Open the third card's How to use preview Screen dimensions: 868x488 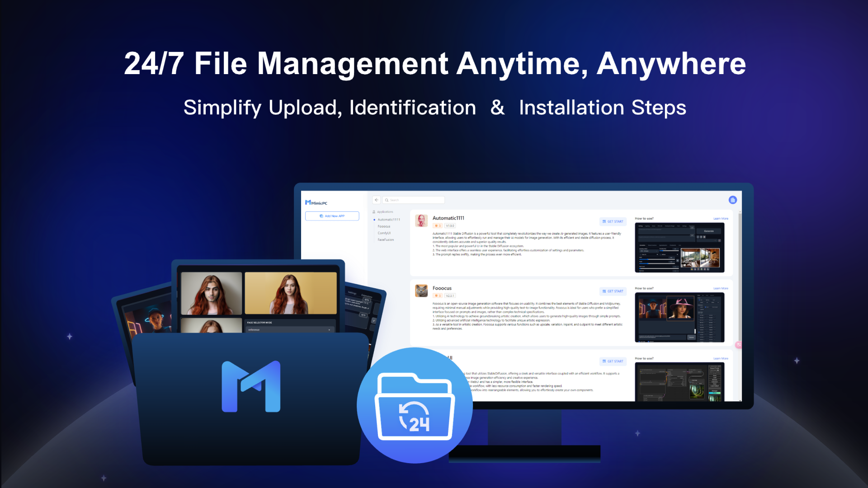tap(679, 382)
